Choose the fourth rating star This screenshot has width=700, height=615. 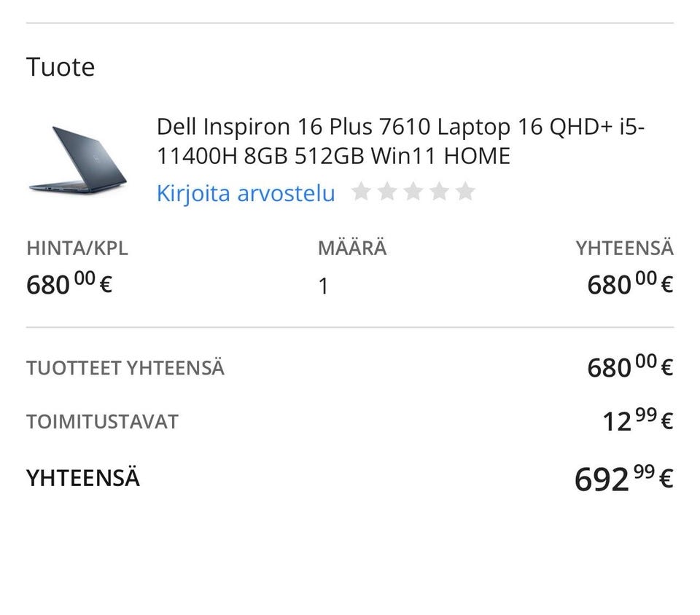click(439, 192)
